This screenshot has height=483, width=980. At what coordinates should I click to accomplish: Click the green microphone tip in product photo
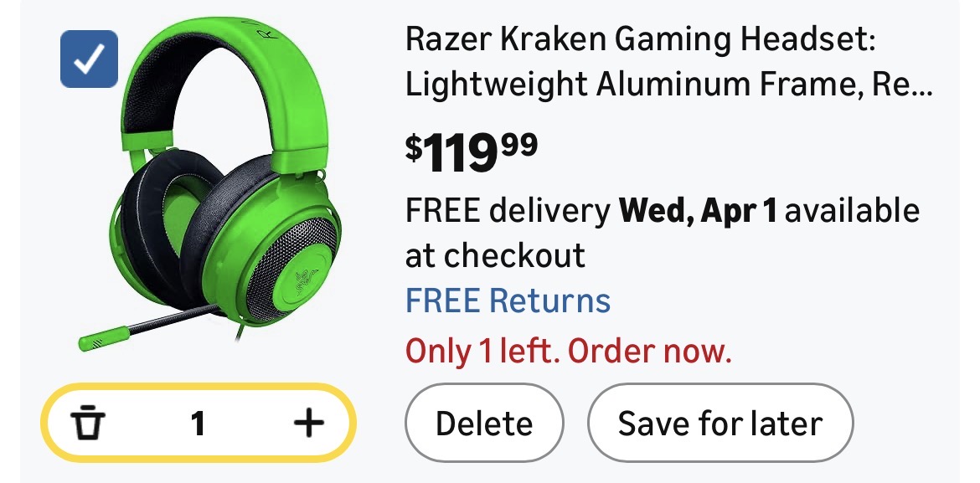(x=104, y=338)
